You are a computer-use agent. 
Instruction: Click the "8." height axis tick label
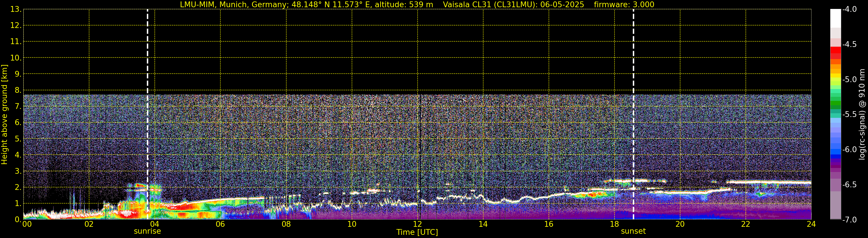click(18, 90)
